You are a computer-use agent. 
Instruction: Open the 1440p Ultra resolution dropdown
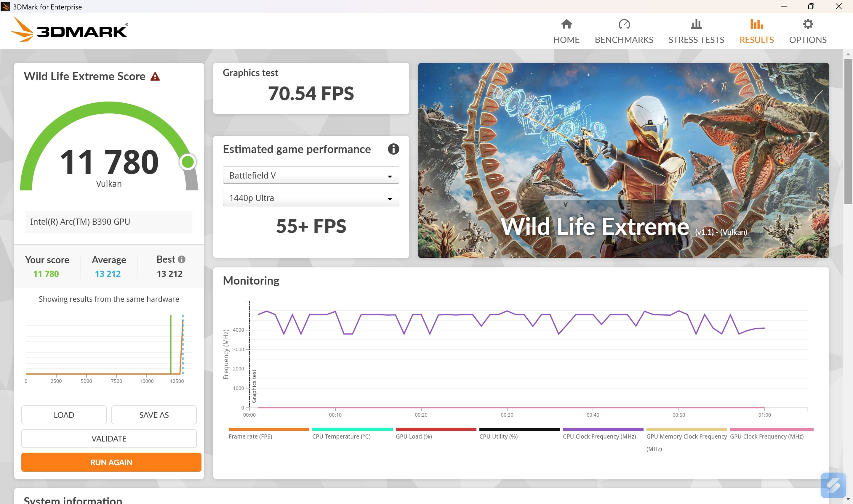311,198
